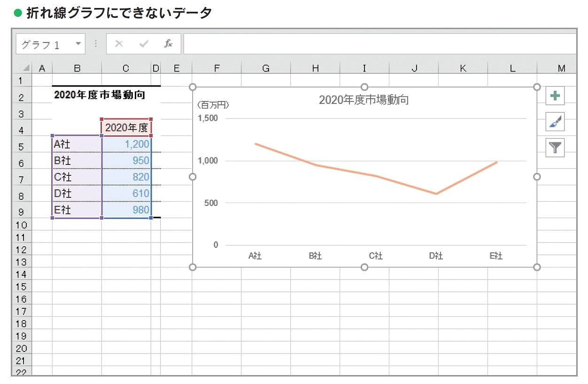Click the Select All corner triangle

tap(25, 69)
